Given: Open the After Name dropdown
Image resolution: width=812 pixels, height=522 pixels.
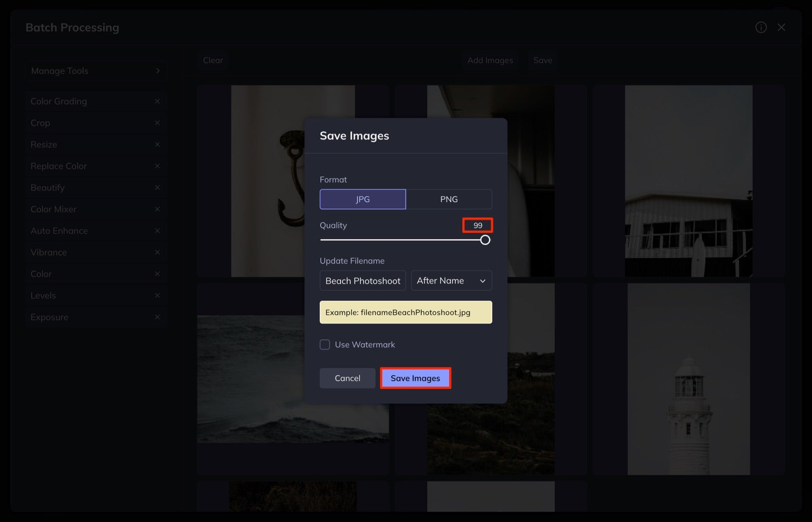Looking at the screenshot, I should coord(451,280).
